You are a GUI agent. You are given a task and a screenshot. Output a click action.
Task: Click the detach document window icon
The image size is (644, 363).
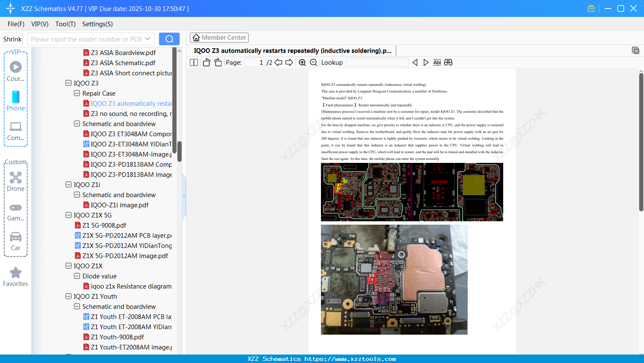636,50
